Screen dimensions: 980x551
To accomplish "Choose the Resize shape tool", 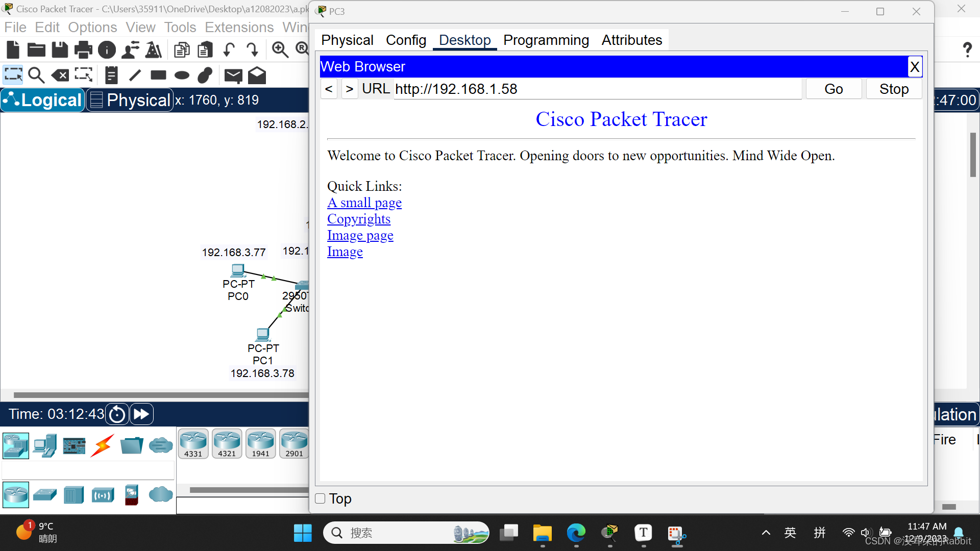I will (x=83, y=75).
